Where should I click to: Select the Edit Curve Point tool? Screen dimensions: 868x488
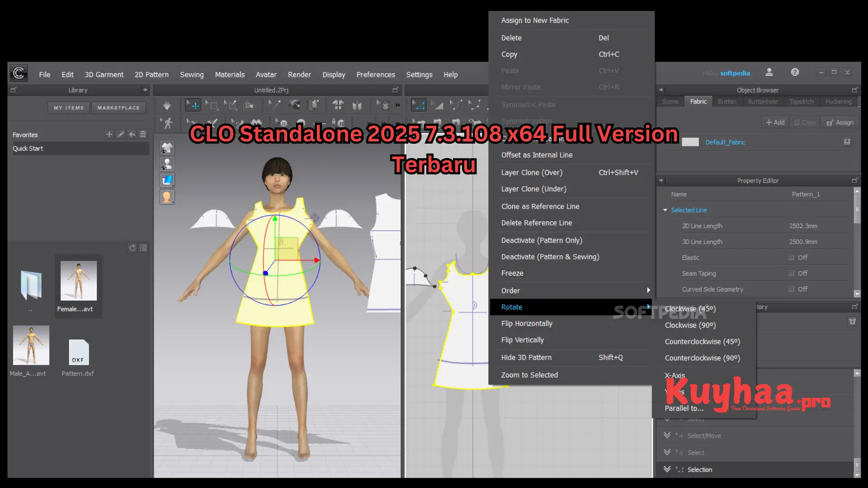pyautogui.click(x=474, y=105)
